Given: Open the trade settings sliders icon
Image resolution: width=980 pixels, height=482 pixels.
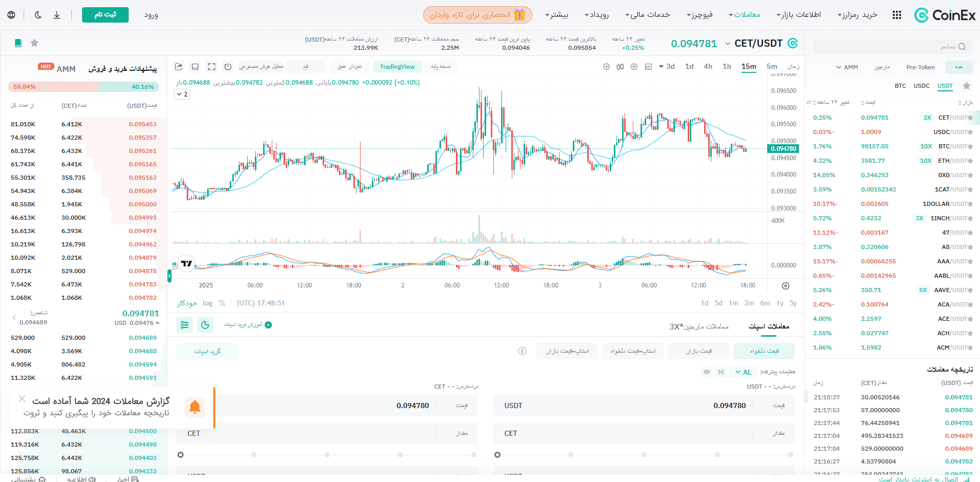Looking at the screenshot, I should tap(185, 325).
